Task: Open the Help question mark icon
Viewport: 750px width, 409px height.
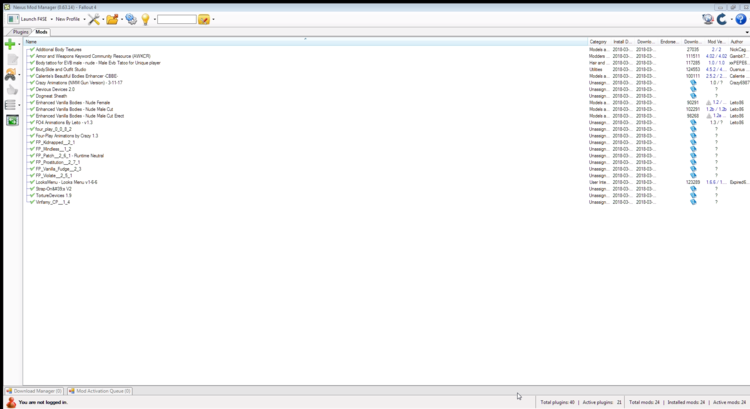Action: (740, 19)
